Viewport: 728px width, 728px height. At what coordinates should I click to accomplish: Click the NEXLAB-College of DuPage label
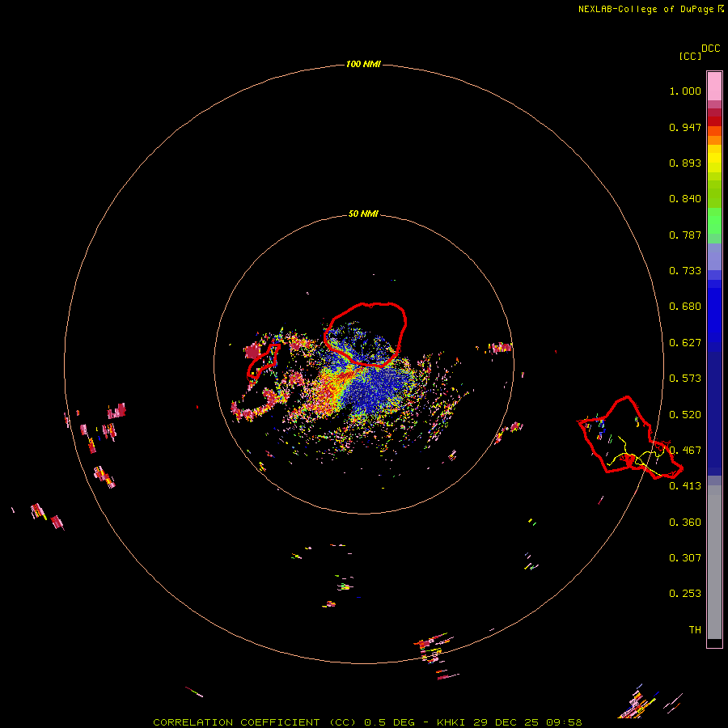coord(650,9)
